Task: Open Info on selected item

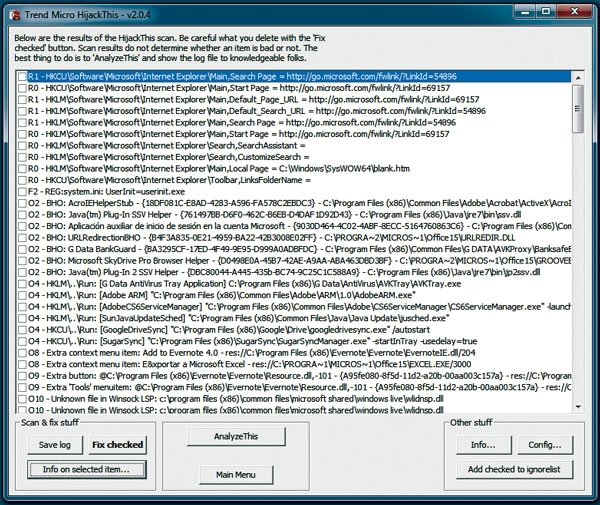Action: tap(86, 469)
